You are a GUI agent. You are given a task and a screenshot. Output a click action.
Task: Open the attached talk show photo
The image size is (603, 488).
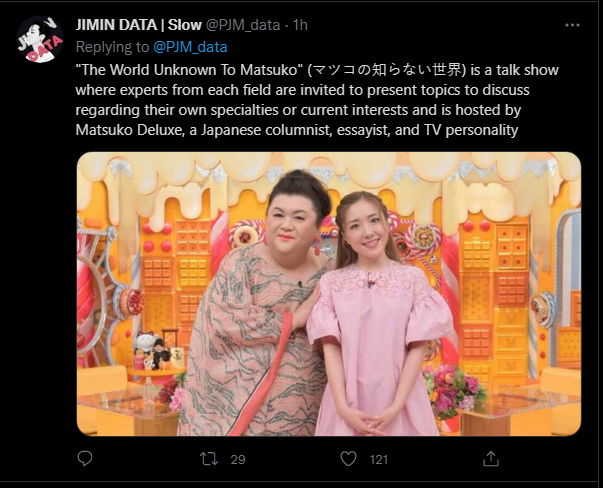329,294
